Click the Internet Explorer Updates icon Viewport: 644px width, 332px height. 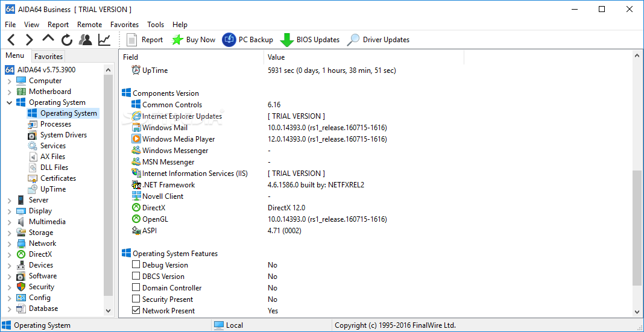coord(136,116)
